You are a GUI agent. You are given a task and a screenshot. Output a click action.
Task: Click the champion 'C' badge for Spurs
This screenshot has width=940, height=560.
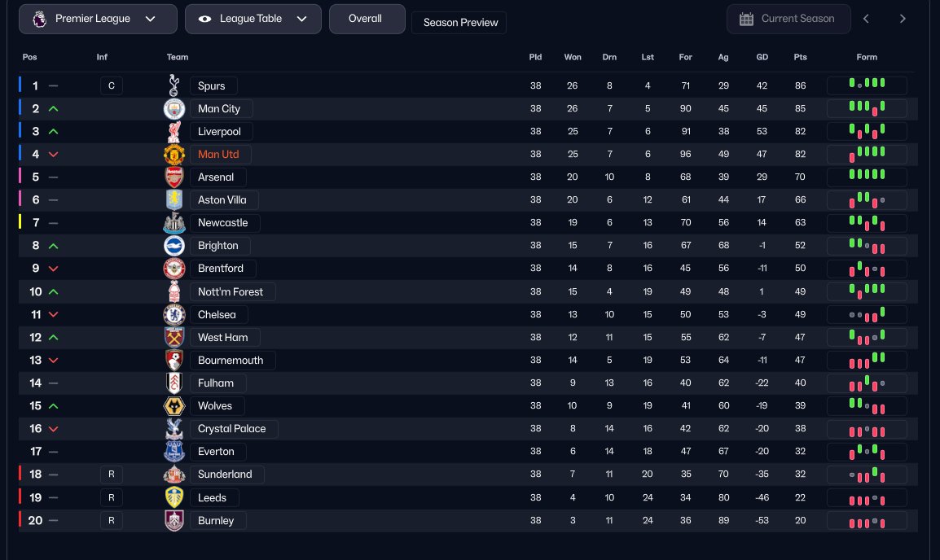pos(112,85)
